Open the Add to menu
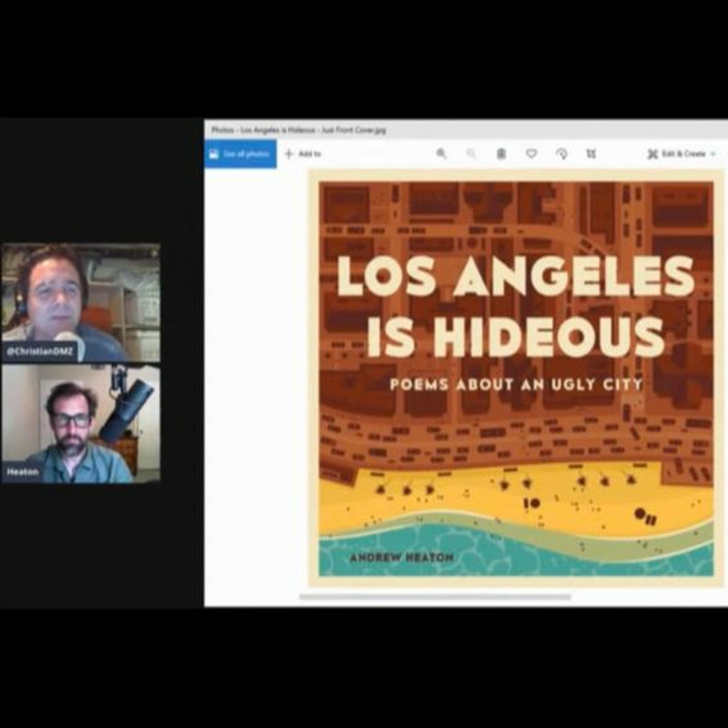This screenshot has height=728, width=728. coord(303,154)
